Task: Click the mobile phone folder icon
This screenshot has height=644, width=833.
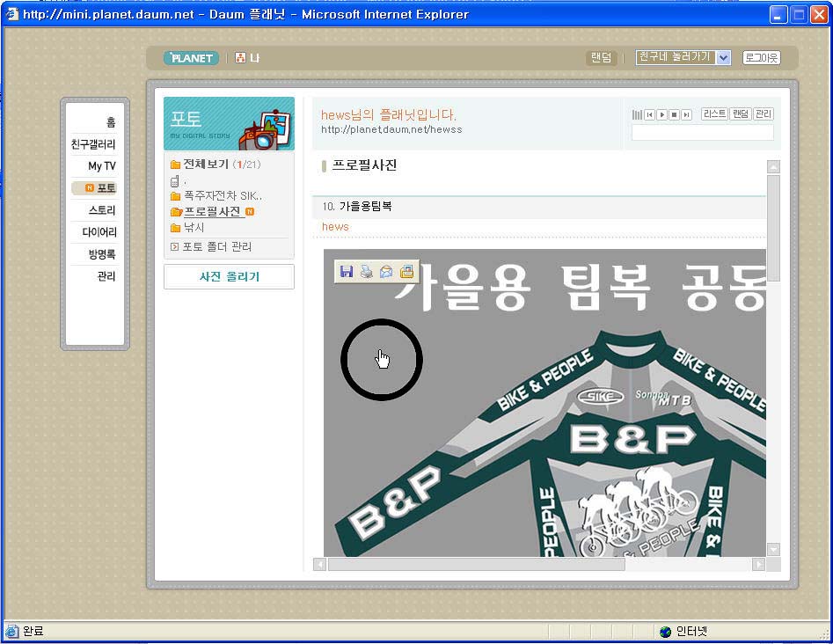Action: pos(175,181)
